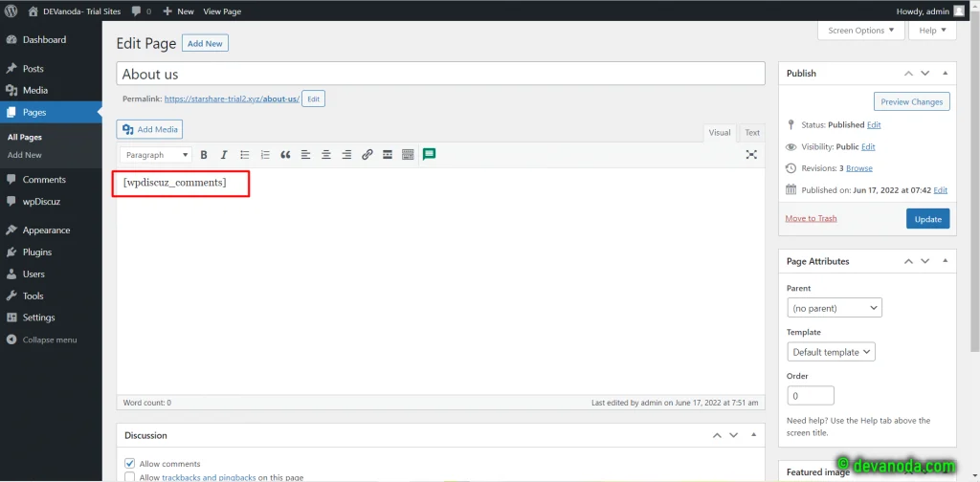Open the Help tab
The width and height of the screenshot is (980, 482).
pos(932,30)
